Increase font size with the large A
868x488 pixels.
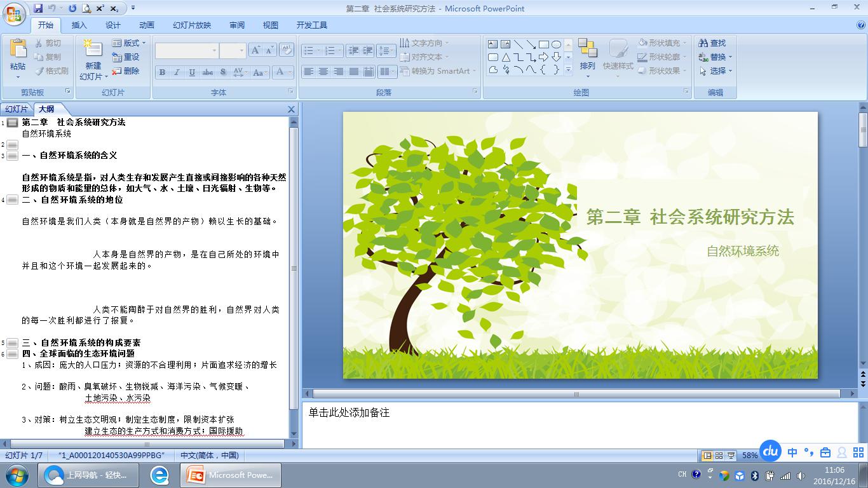[255, 50]
